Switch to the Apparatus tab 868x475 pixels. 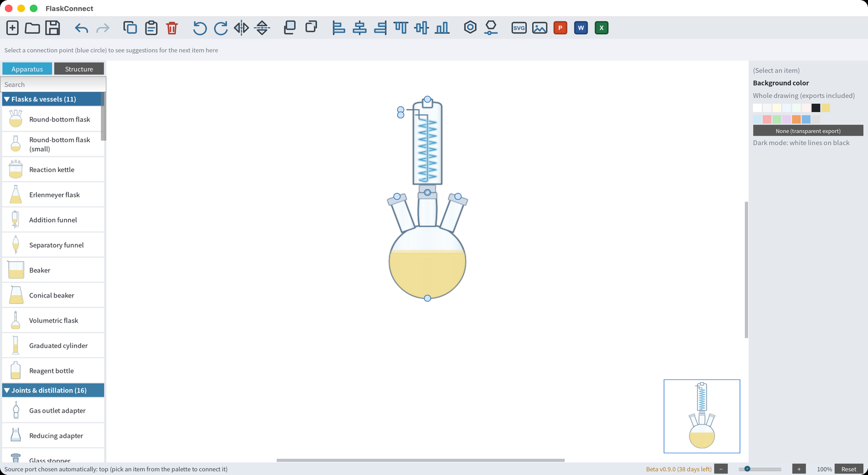(x=27, y=69)
